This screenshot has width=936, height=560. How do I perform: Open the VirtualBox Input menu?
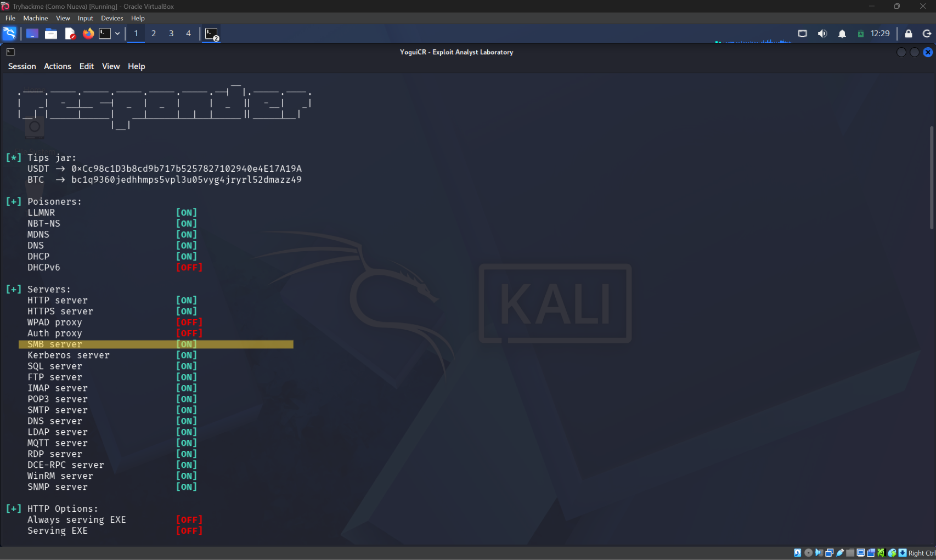pyautogui.click(x=86, y=18)
